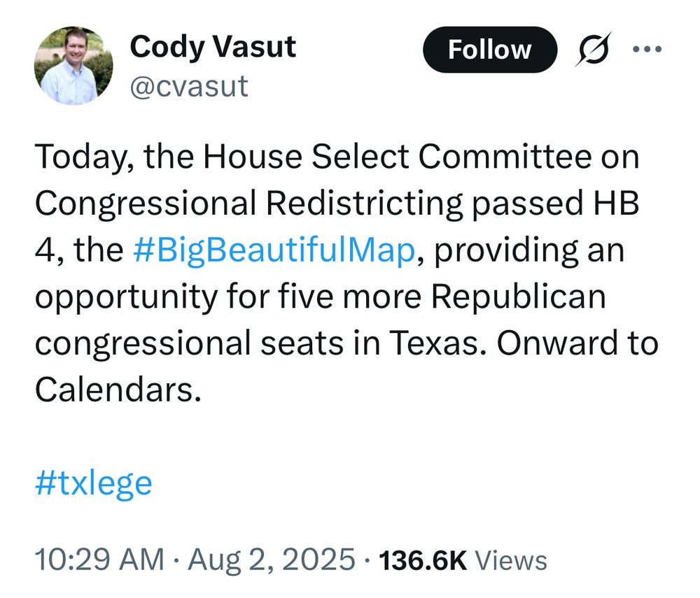700x598 pixels.
Task: Open the Grok explain-post icon
Action: (x=592, y=50)
